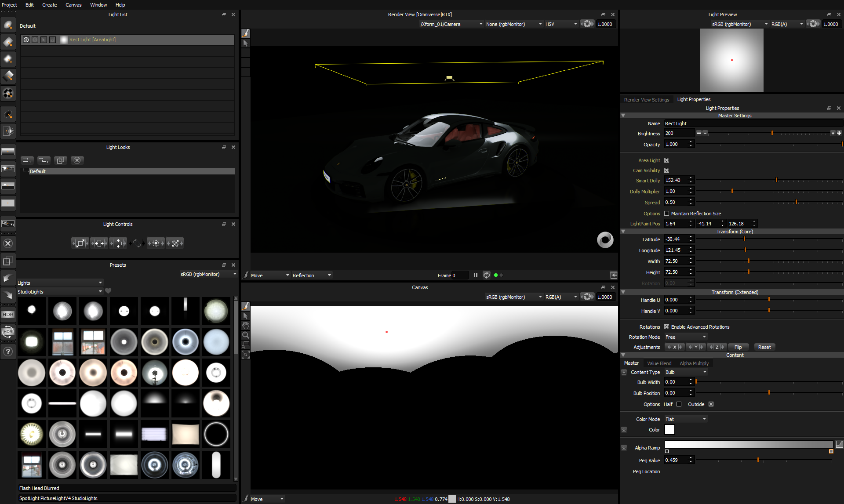Open the Lights preset type dropdown

click(x=60, y=283)
